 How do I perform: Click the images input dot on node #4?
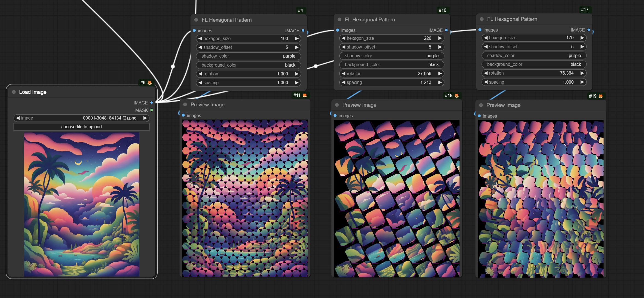(x=194, y=31)
